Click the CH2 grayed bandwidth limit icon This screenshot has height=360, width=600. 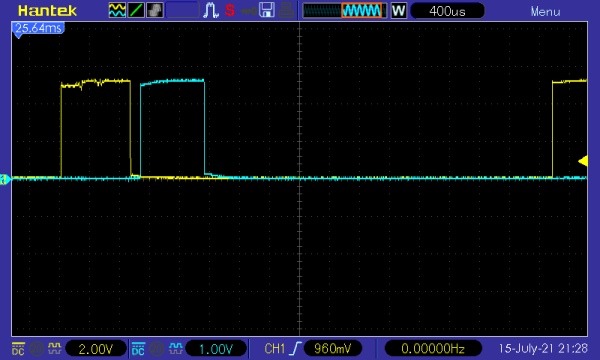pyautogui.click(x=157, y=349)
